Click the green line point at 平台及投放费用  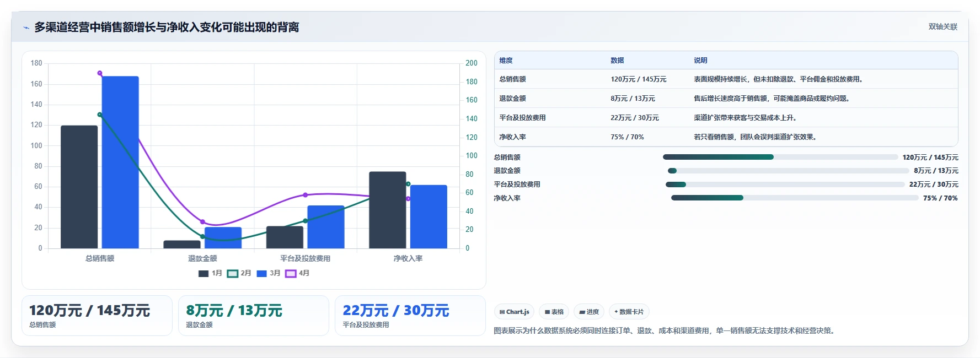click(x=306, y=221)
